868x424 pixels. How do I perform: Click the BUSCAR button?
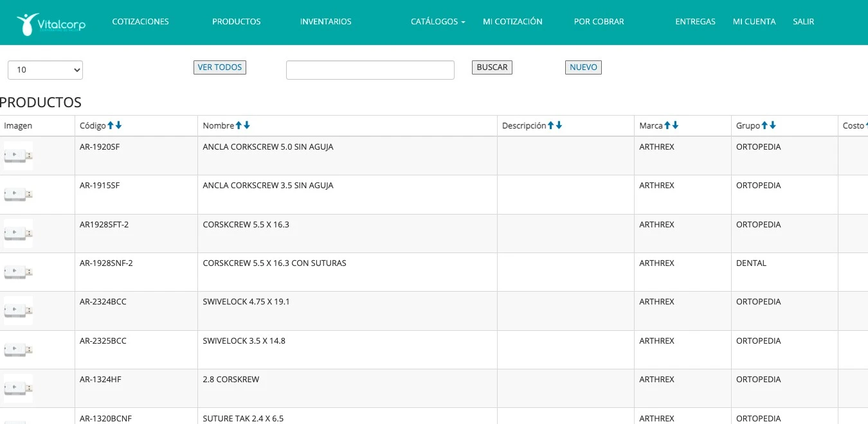492,67
